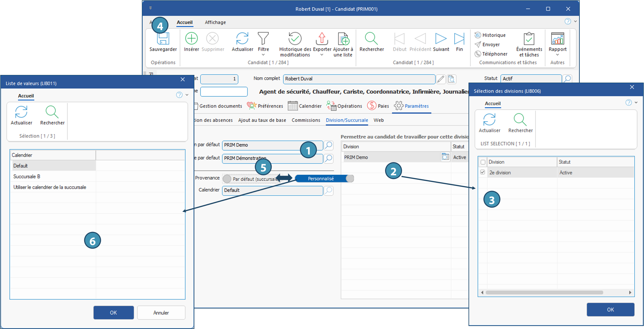Click the horizontal scrollbar in the divisions list
Screen dimensions: 644x329
544,292
